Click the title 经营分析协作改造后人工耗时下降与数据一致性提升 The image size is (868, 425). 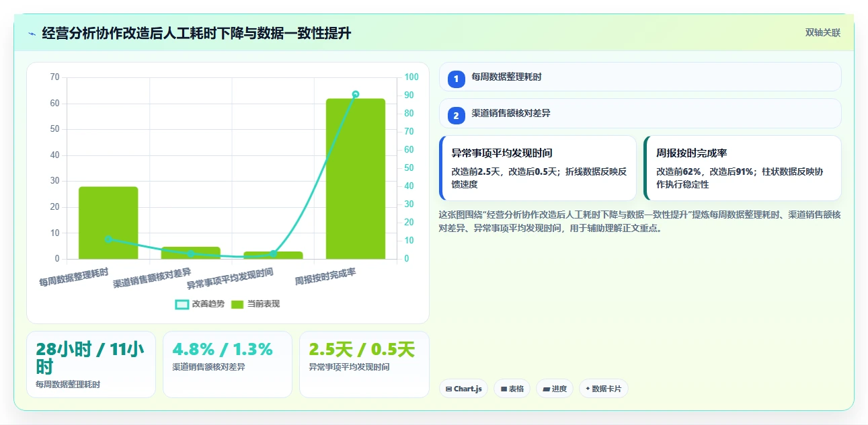click(x=196, y=34)
